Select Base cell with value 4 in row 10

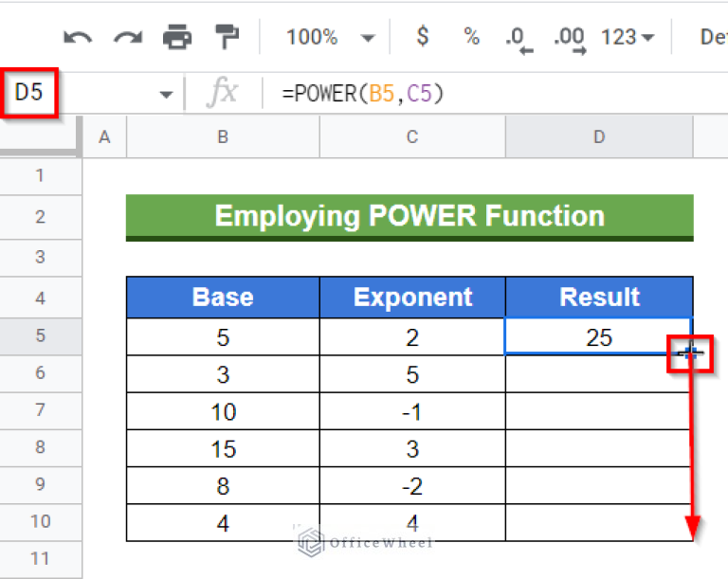(223, 522)
